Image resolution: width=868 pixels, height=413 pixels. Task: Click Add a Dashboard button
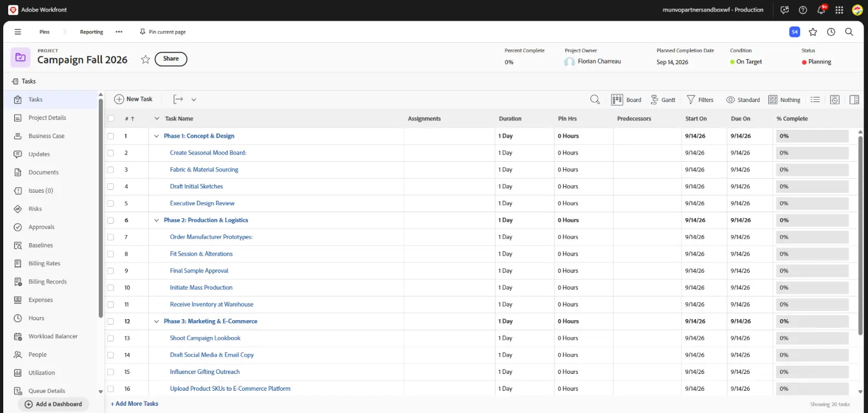click(x=53, y=404)
